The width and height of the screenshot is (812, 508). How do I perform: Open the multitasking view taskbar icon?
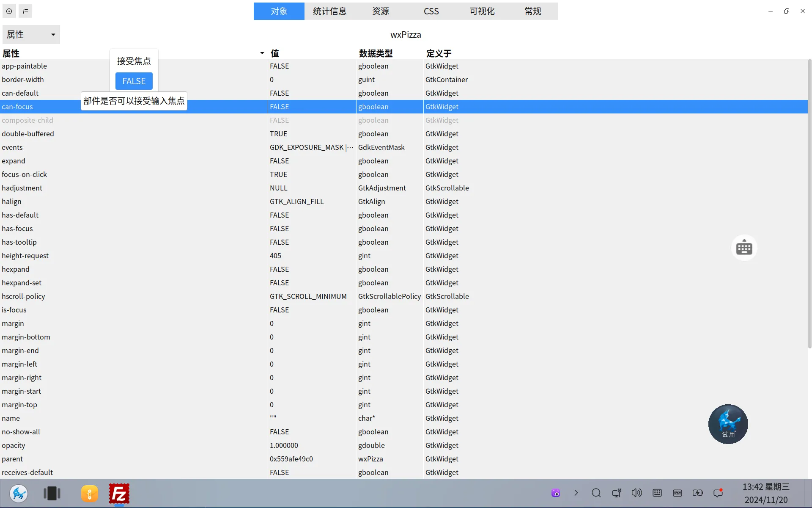52,494
